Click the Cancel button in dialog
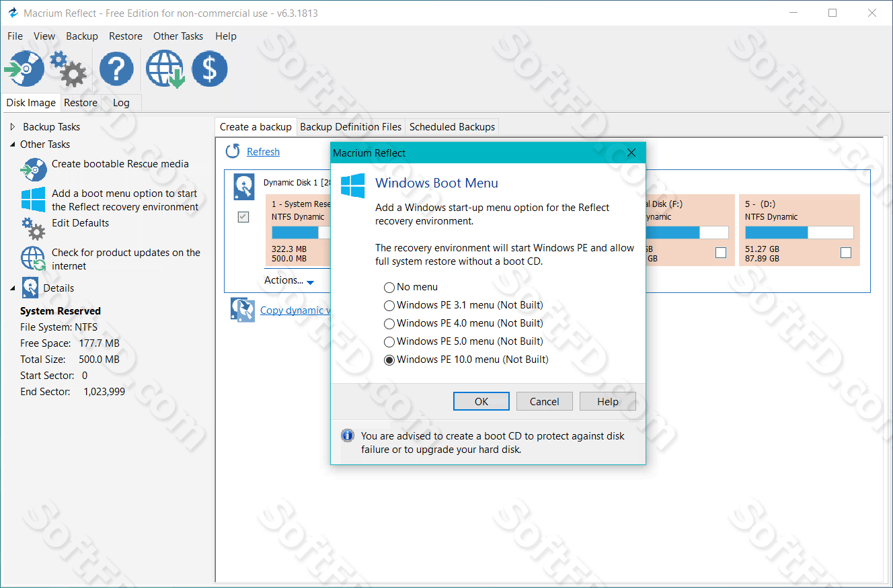Viewport: 893px width, 588px height. click(x=545, y=401)
